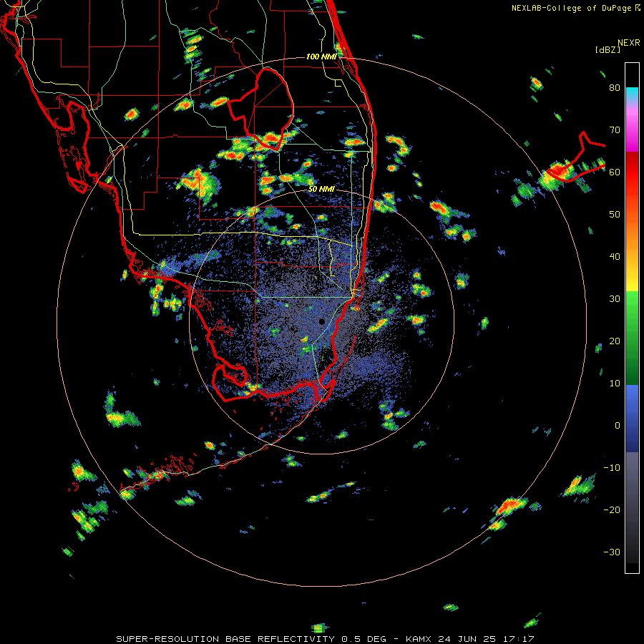Image resolution: width=644 pixels, height=644 pixels.
Task: Click the KAMX radar site center dot
Action: [321, 321]
